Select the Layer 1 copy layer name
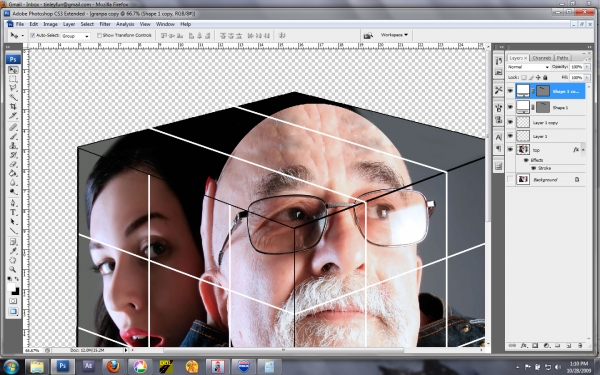Image resolution: width=600 pixels, height=375 pixels. [545, 123]
